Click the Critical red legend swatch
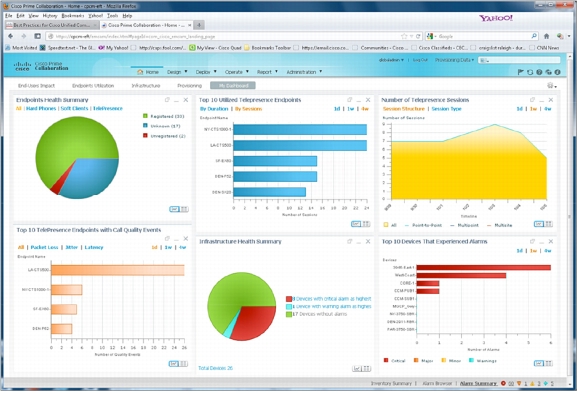This screenshot has width=579, height=393. [386, 360]
